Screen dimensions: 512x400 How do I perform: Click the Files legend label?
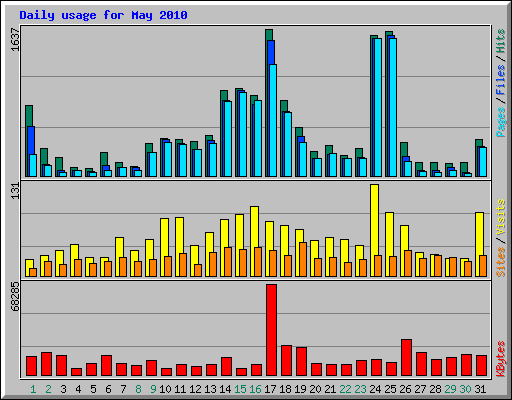pos(501,79)
